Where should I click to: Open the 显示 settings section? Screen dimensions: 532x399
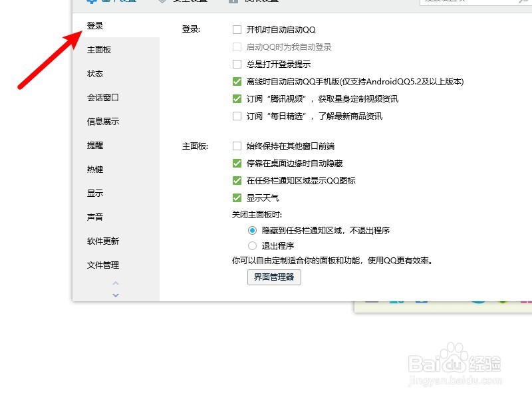click(x=95, y=194)
